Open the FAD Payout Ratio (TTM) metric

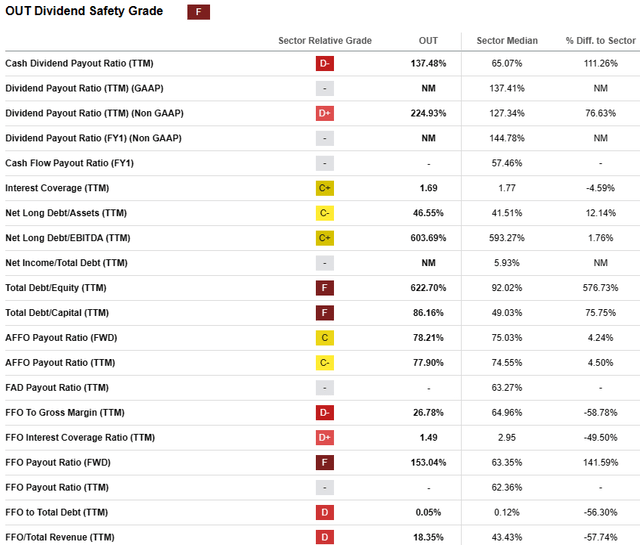57,387
